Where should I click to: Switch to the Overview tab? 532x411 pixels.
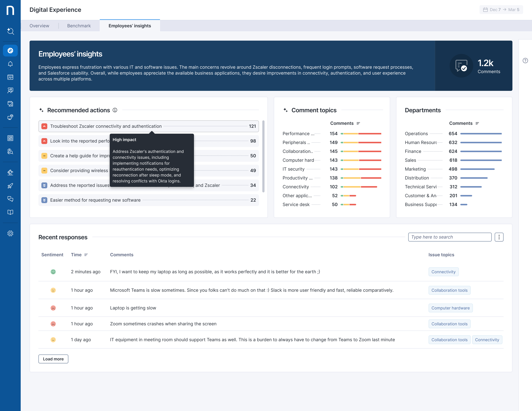(39, 26)
